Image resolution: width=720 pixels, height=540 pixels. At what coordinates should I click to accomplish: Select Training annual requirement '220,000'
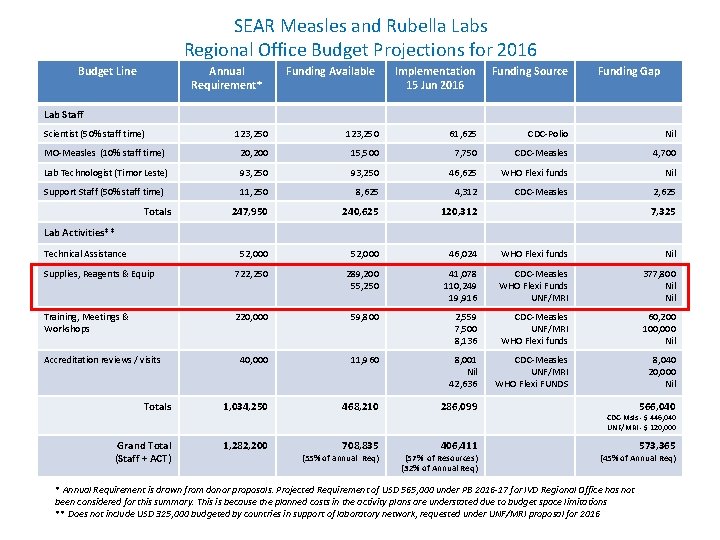pyautogui.click(x=252, y=317)
